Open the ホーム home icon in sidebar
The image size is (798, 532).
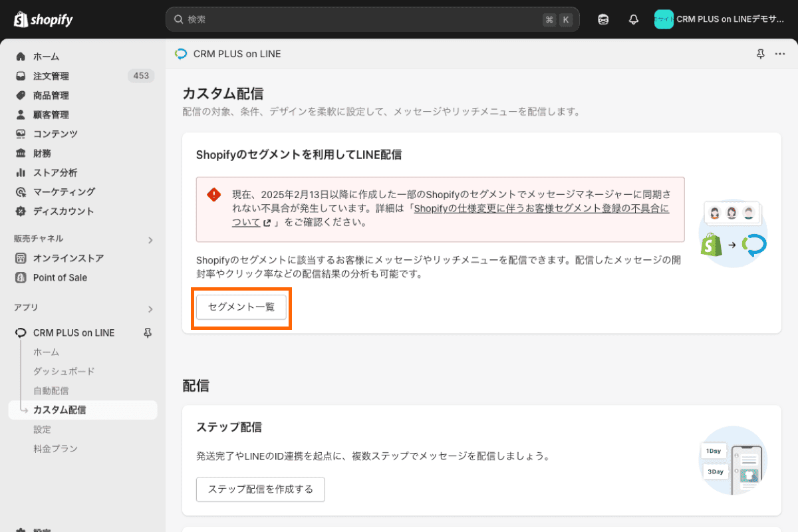pos(21,57)
